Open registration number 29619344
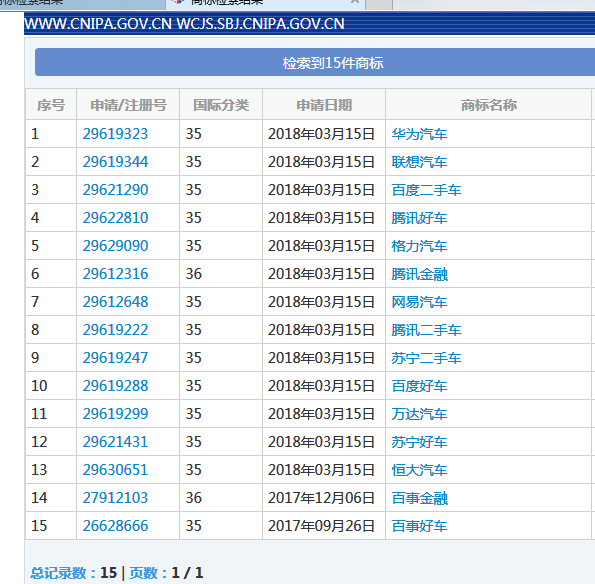The height and width of the screenshot is (584, 595). tap(115, 162)
